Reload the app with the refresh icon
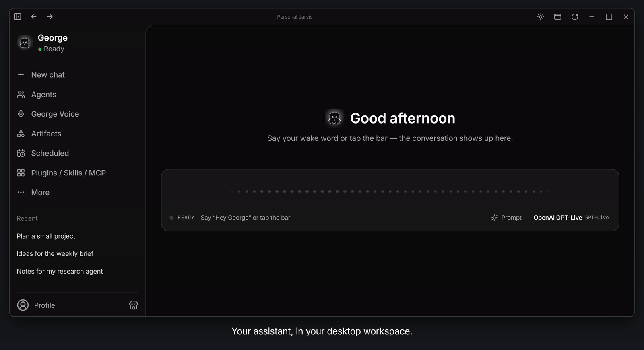 [x=575, y=17]
